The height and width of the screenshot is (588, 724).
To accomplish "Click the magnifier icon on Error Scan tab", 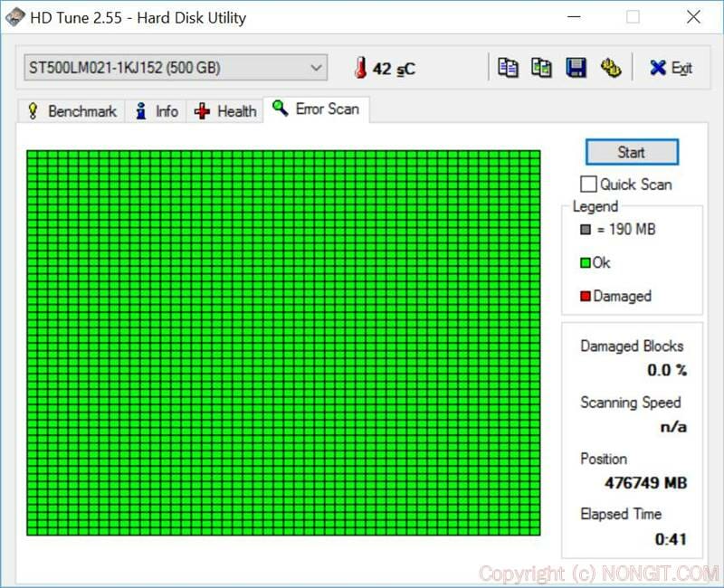I will tap(281, 109).
